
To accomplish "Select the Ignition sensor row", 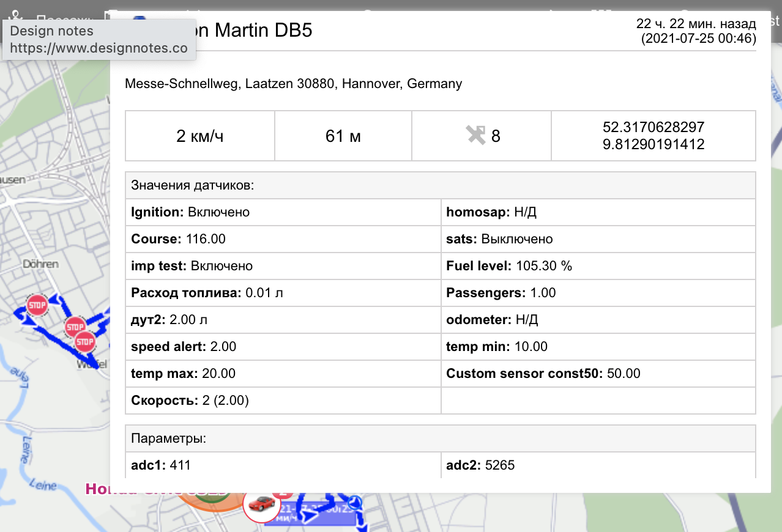I will [283, 212].
